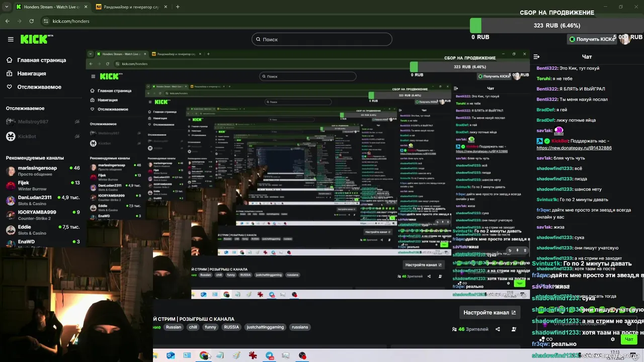The width and height of the screenshot is (644, 362).
Task: Select the funny tag
Action: click(210, 327)
